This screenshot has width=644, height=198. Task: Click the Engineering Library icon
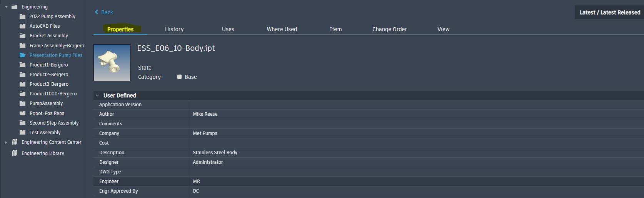(15, 153)
